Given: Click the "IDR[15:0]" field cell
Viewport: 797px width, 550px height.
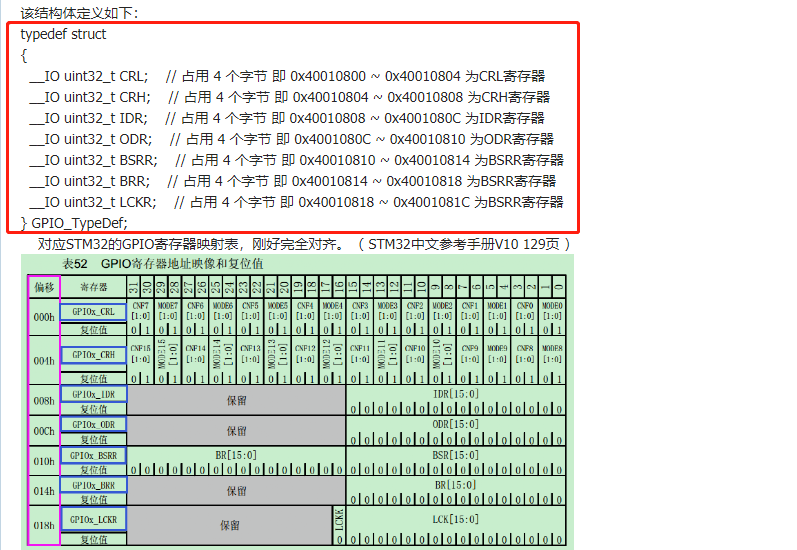Looking at the screenshot, I should pos(456,394).
